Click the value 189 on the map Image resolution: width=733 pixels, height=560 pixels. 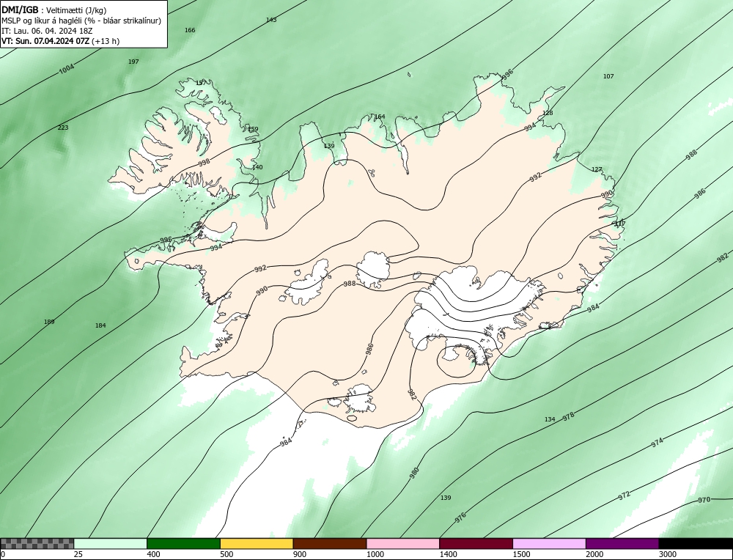click(x=49, y=322)
